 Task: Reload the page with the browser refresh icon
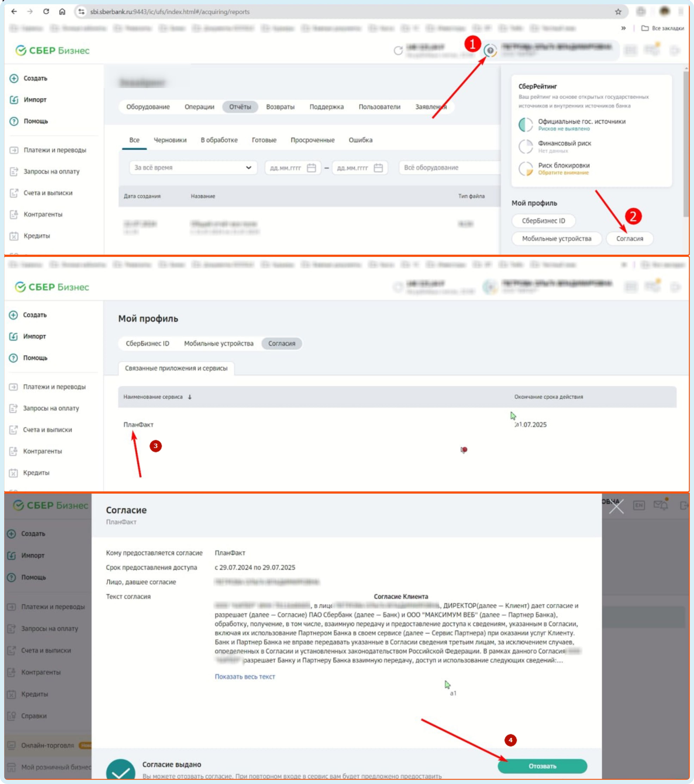[x=46, y=11]
